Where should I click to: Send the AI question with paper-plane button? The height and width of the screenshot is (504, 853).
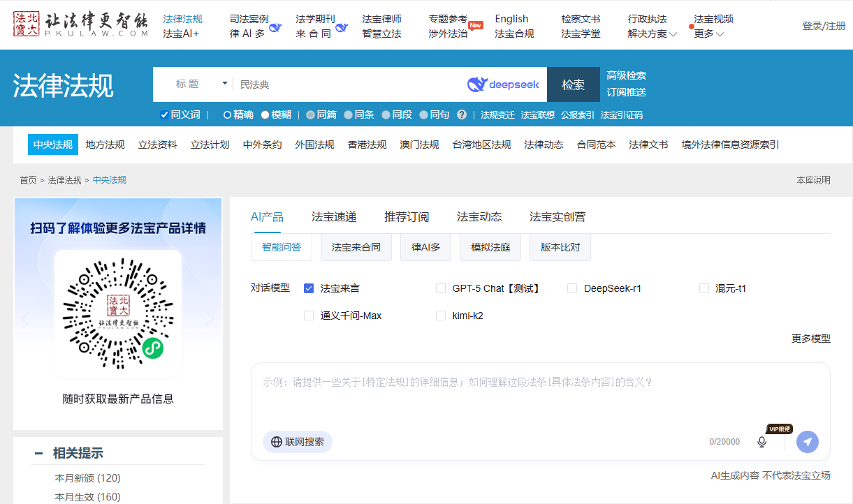click(x=807, y=442)
